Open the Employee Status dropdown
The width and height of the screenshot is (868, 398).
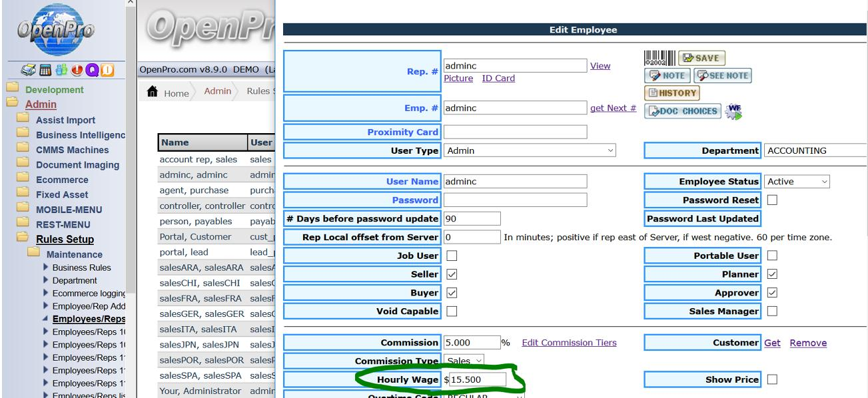[x=797, y=182]
